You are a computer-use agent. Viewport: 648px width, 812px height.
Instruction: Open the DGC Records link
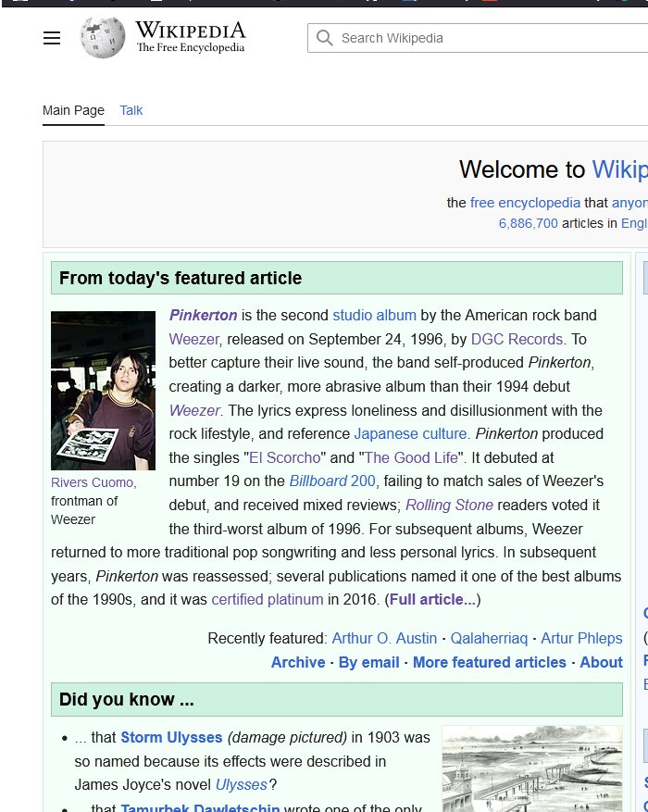pyautogui.click(x=517, y=339)
